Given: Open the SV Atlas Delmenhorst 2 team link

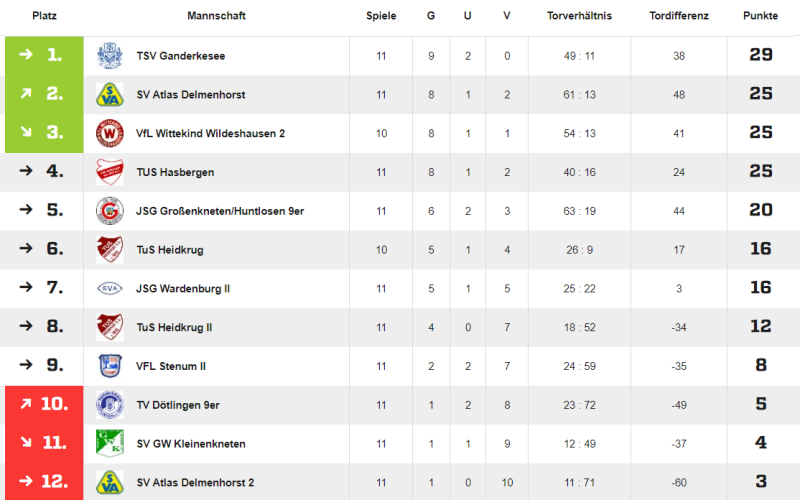Looking at the screenshot, I should (195, 483).
